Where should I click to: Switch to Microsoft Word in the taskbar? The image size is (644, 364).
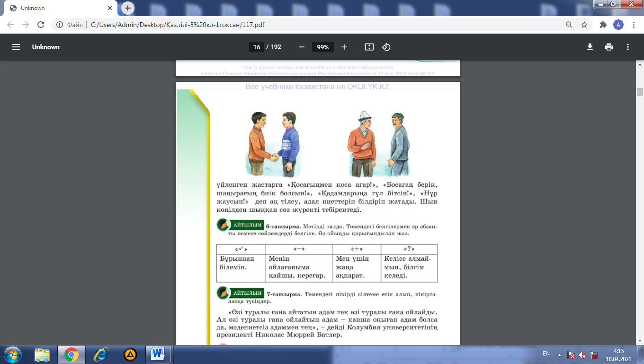[x=158, y=354]
